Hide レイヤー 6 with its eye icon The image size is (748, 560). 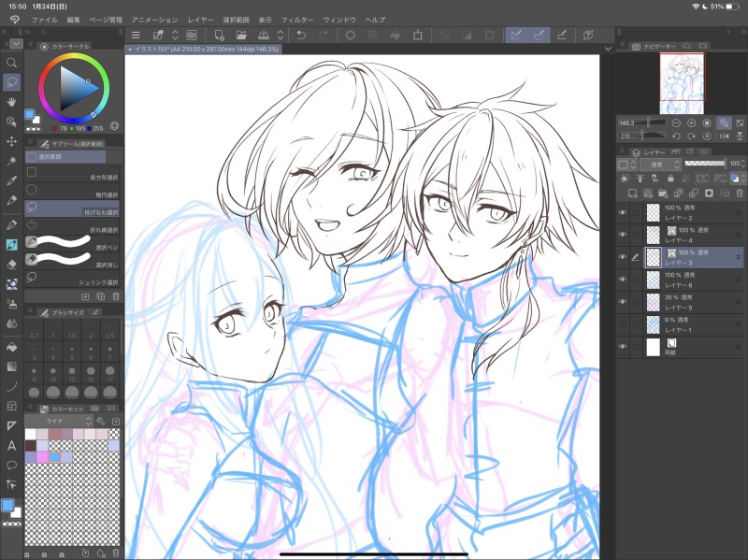623,280
